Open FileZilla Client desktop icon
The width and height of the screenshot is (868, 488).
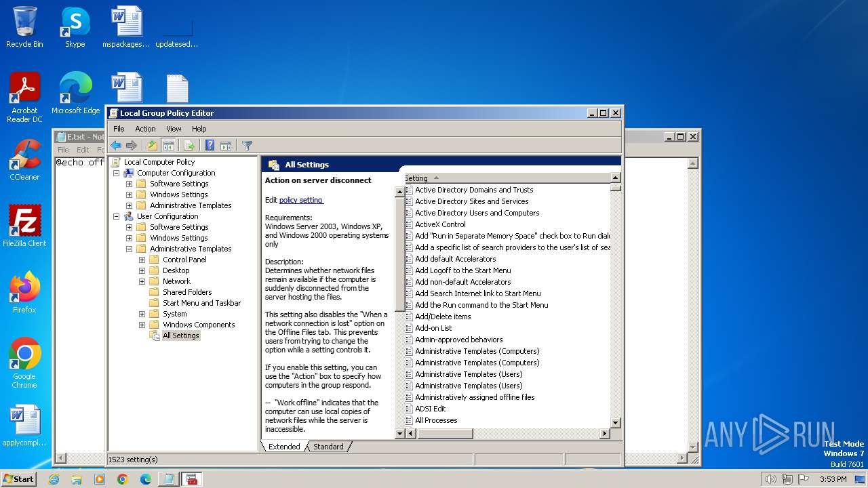coord(24,226)
